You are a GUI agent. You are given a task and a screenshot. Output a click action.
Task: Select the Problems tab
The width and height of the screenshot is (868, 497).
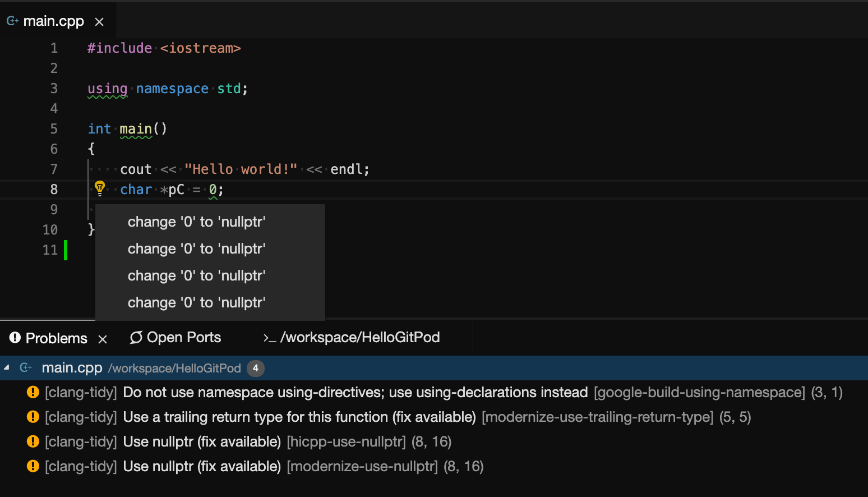point(56,338)
